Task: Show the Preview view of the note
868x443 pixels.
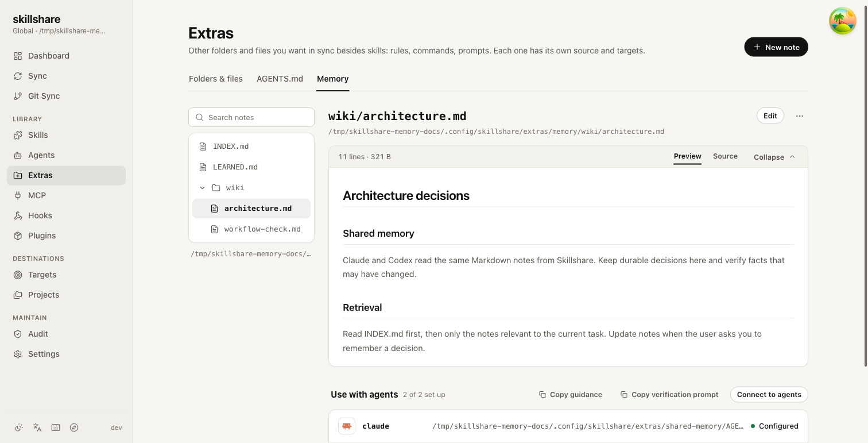Action: pyautogui.click(x=688, y=156)
